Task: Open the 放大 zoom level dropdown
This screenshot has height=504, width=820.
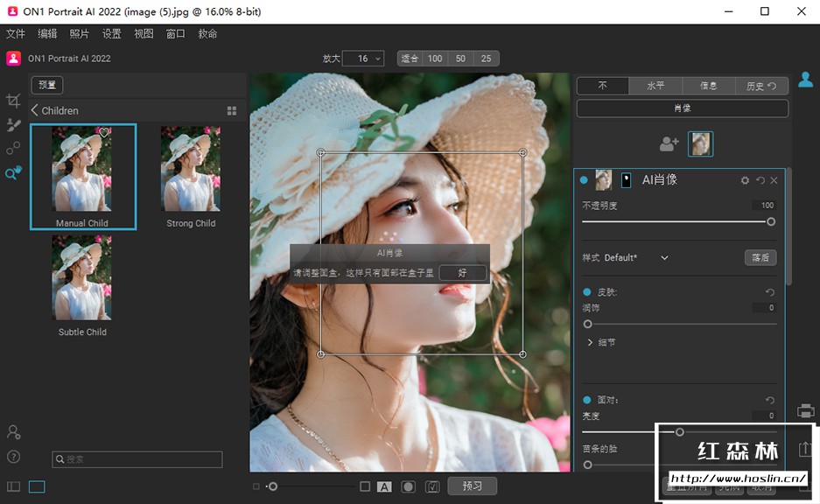Action: coord(363,59)
